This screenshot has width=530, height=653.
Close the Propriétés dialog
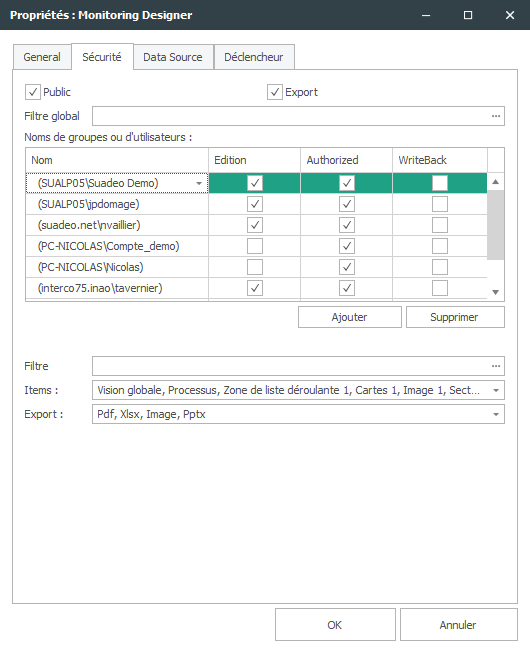point(510,15)
